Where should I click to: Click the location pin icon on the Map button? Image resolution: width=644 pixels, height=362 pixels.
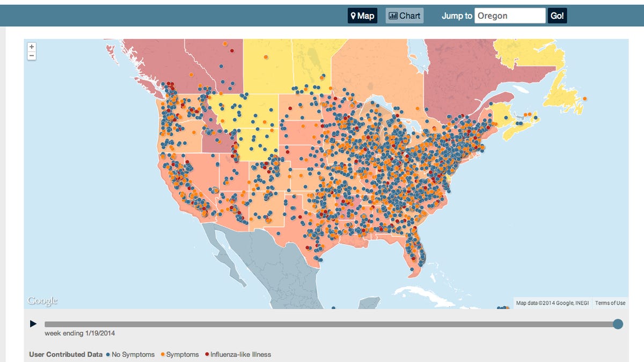(x=354, y=16)
